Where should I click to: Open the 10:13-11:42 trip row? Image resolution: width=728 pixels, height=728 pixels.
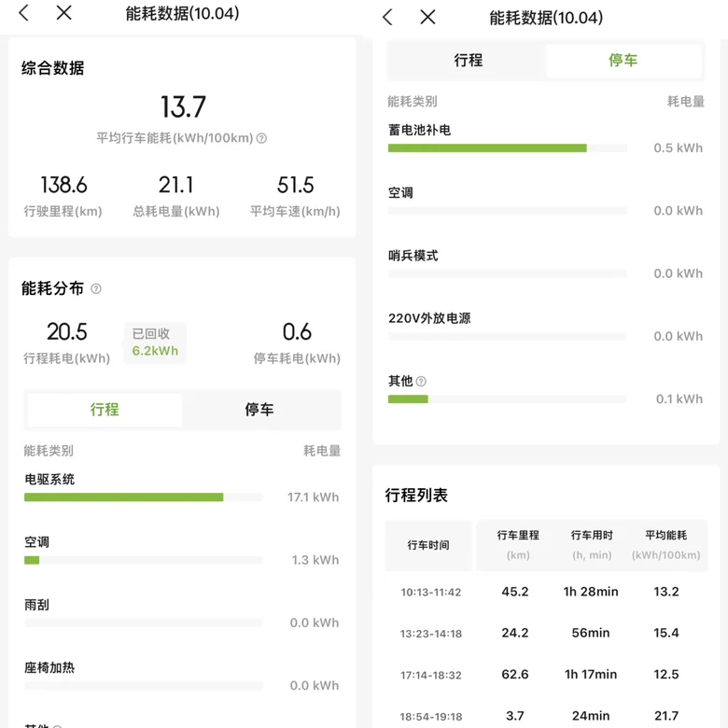(x=546, y=592)
